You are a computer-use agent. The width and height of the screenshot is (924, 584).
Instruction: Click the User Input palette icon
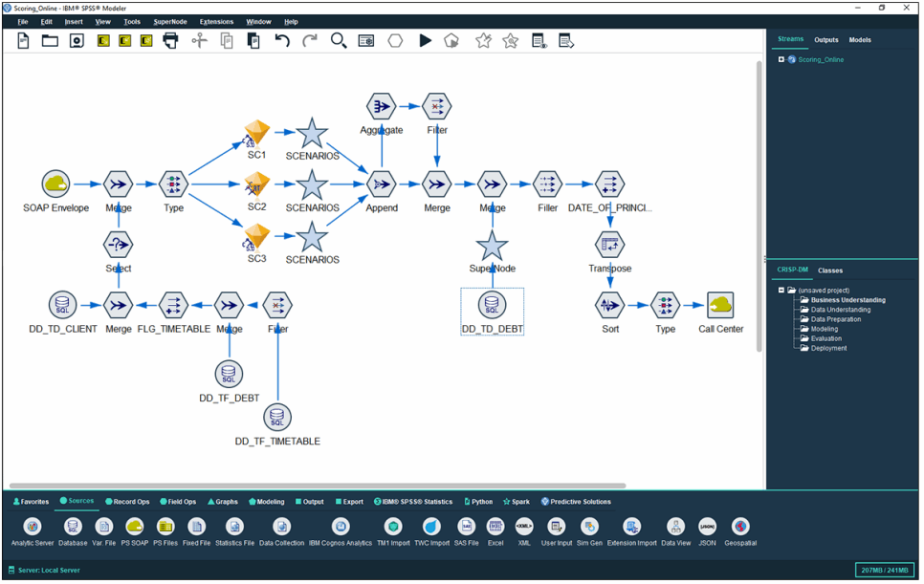click(x=557, y=527)
